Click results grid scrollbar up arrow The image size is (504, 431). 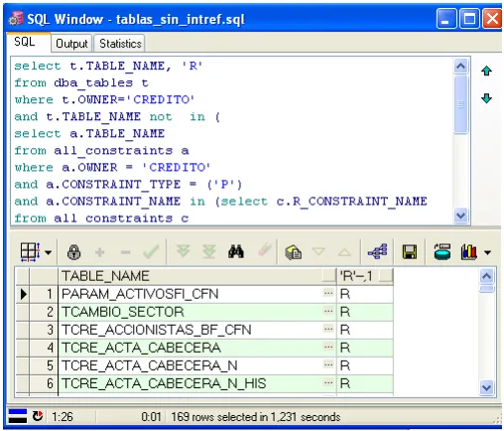[x=486, y=276]
